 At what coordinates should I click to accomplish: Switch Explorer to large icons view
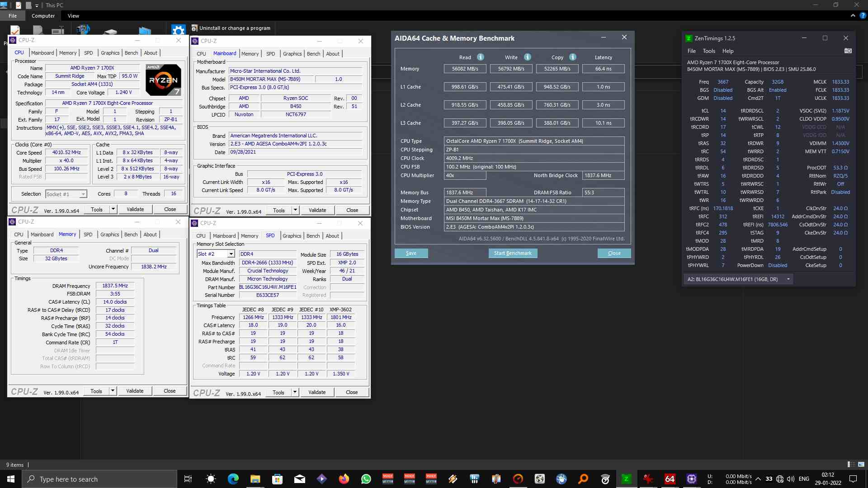861,465
